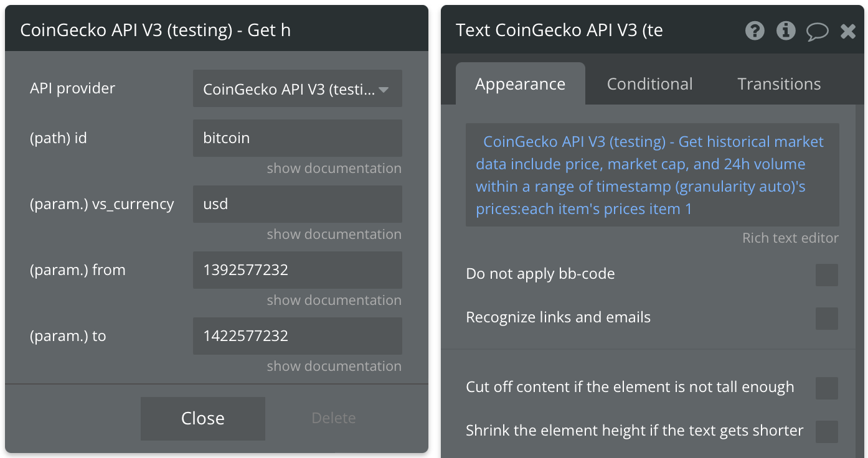This screenshot has width=868, height=458.
Task: Open the API provider dropdown
Action: pos(298,89)
